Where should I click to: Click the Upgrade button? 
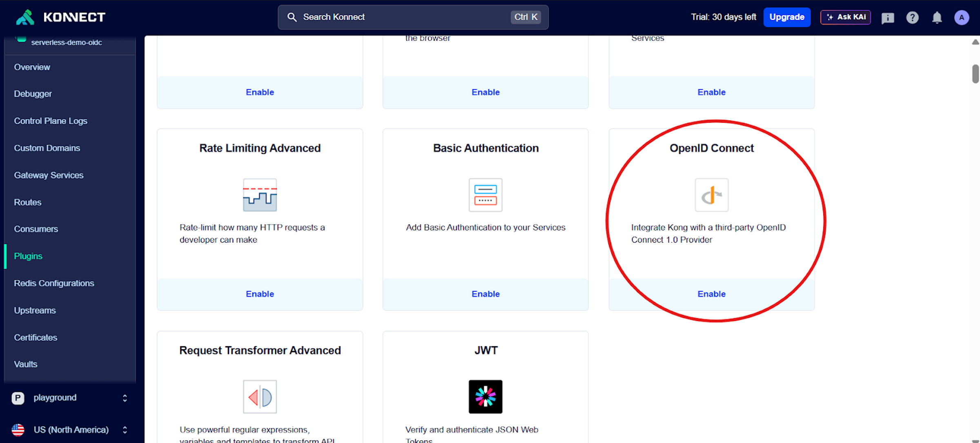786,17
